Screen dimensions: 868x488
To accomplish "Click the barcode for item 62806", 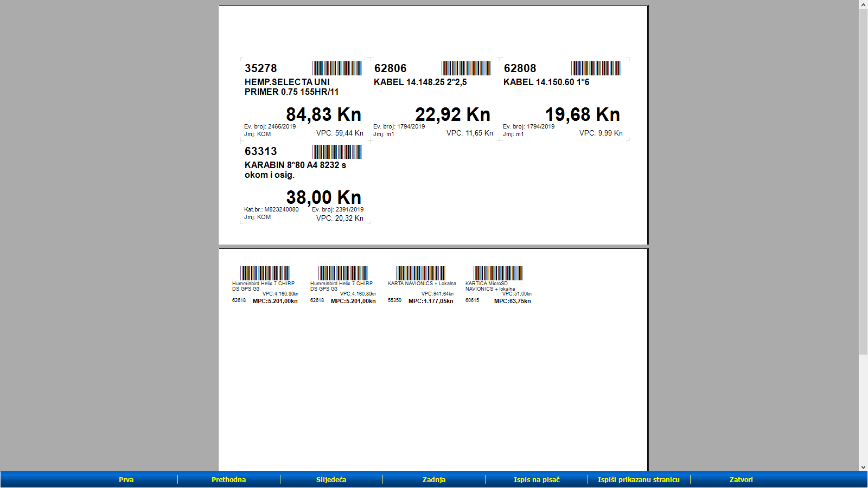I will click(x=466, y=68).
